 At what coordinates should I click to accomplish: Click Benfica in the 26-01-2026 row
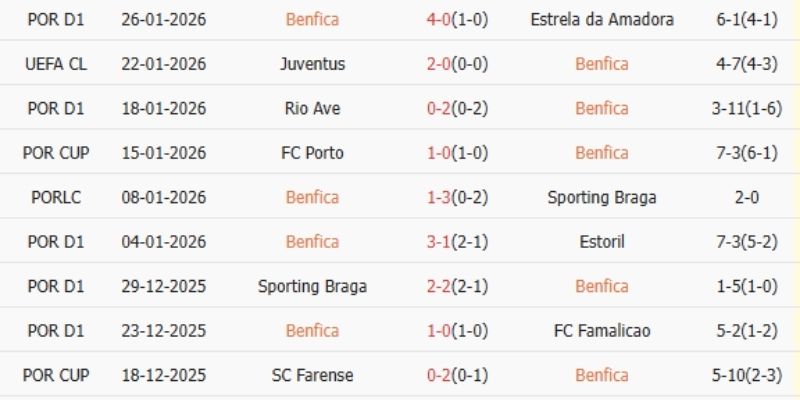tap(312, 20)
